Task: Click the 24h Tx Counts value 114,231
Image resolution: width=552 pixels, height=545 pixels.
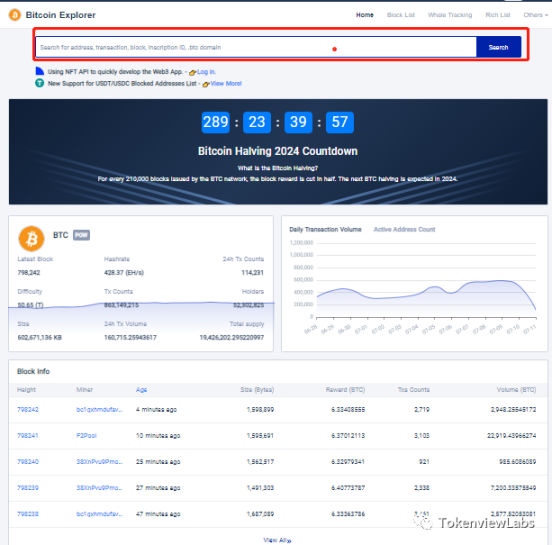Action: tap(252, 272)
